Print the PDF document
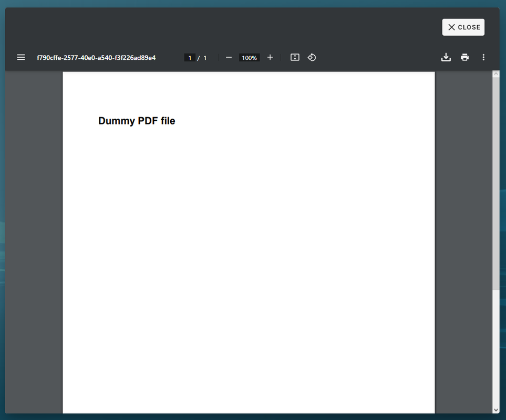This screenshot has width=506, height=420. (x=464, y=57)
